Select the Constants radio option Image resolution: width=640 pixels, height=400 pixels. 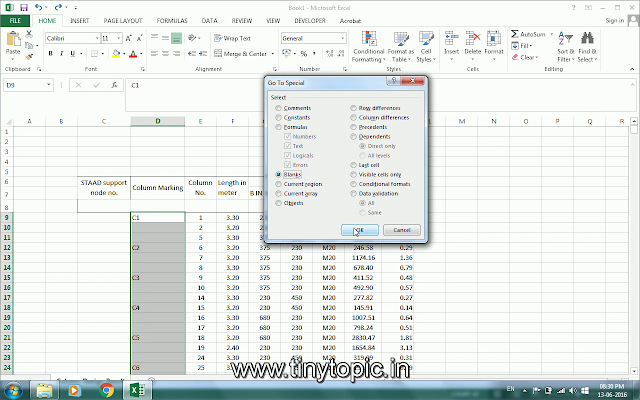pos(278,118)
